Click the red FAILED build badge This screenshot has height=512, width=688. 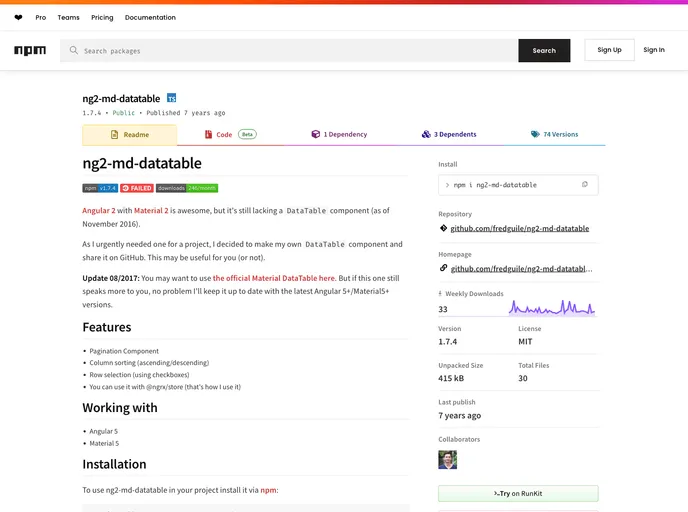(137, 188)
